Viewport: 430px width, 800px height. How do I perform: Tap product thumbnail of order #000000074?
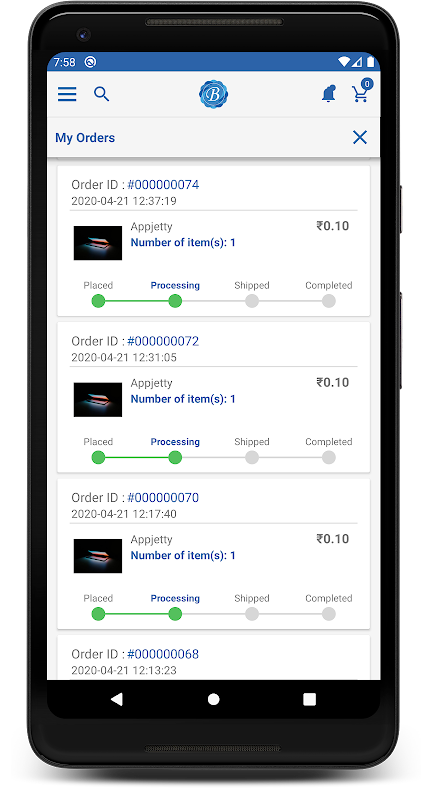98,243
